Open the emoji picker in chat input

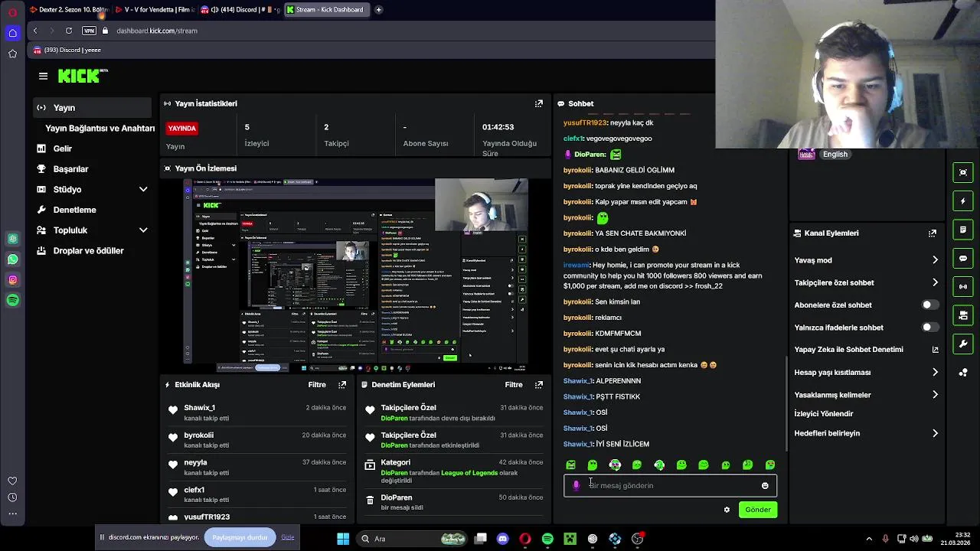coord(765,486)
